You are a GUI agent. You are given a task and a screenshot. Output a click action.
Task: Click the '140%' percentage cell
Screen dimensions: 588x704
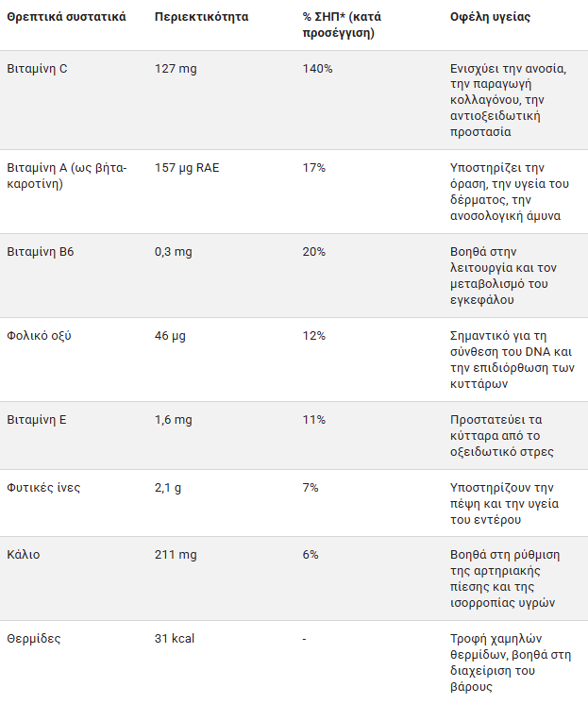[317, 69]
